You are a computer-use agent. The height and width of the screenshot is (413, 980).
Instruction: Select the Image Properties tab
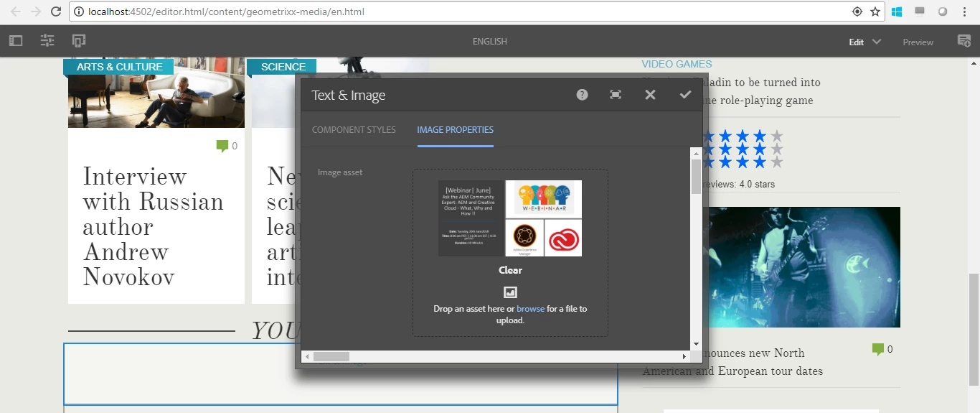pyautogui.click(x=456, y=130)
